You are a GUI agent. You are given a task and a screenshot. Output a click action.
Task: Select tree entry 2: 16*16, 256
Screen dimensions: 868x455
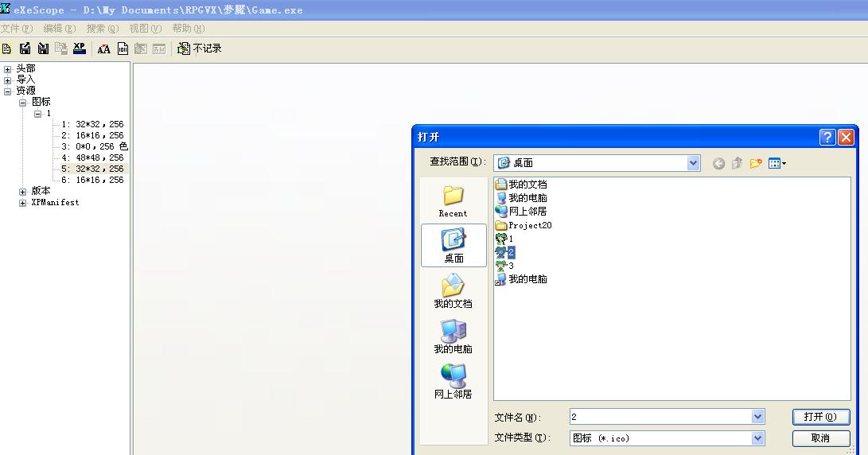(x=92, y=135)
